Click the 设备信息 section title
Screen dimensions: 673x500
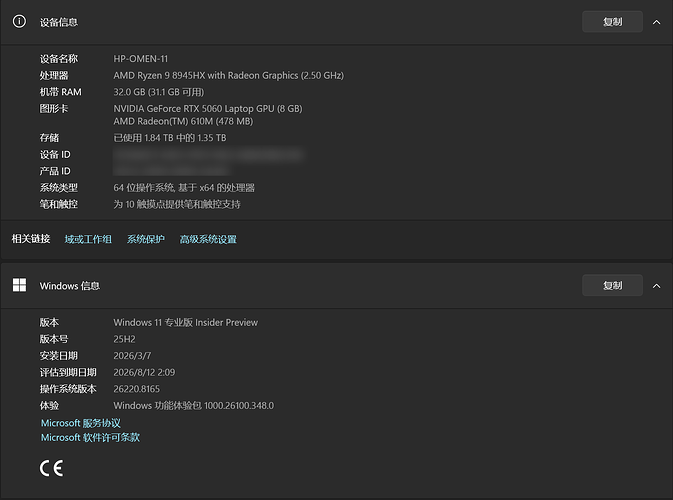(59, 22)
